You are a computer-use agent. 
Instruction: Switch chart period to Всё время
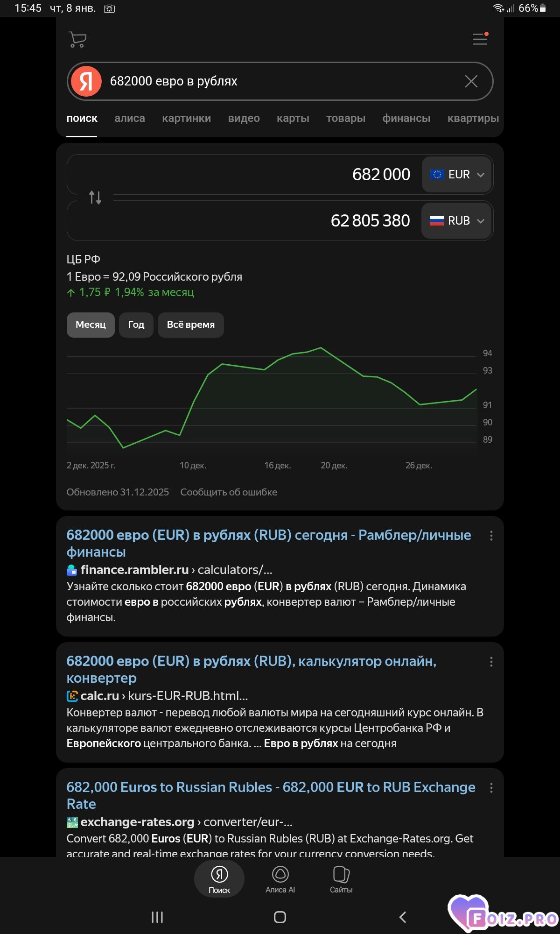190,325
